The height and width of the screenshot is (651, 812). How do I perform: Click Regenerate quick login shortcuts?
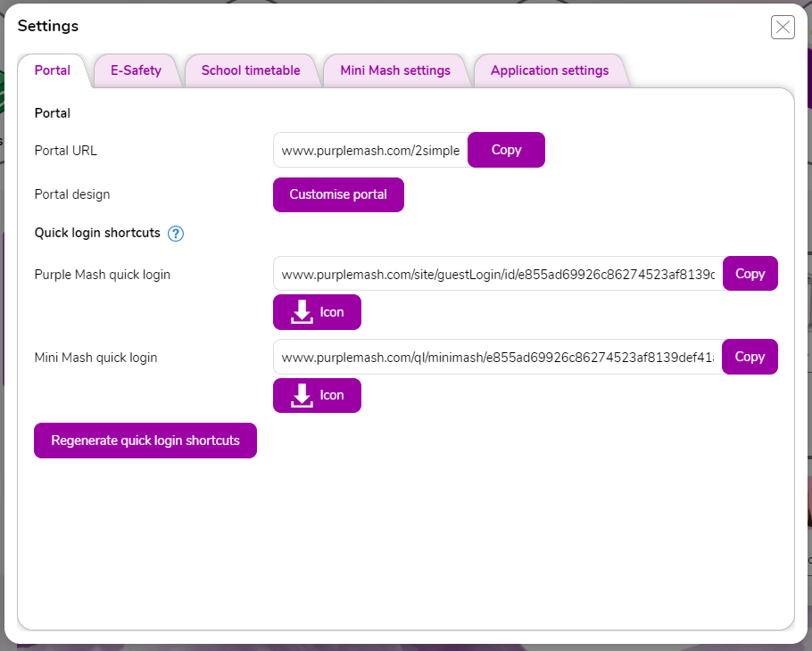click(145, 441)
